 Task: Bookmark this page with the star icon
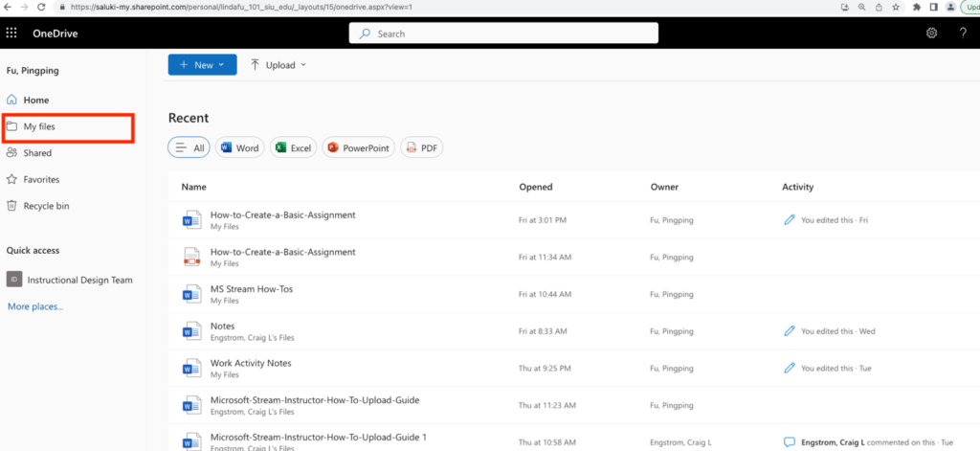coord(896,7)
